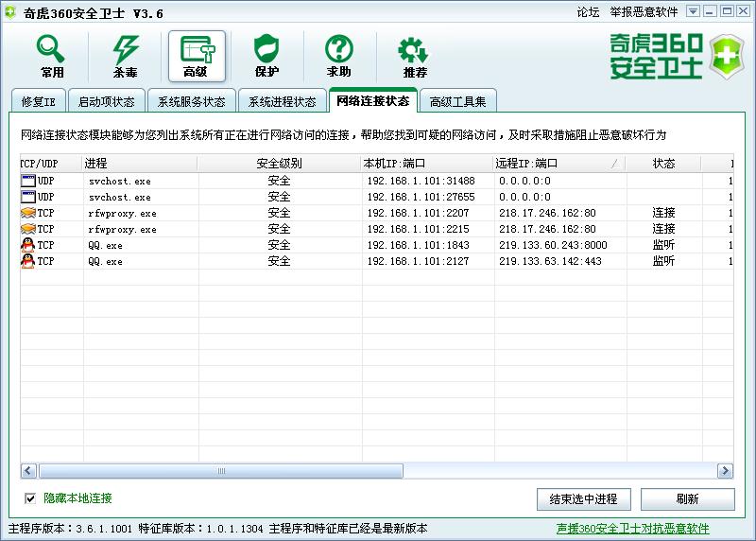Click remote address 218.17.246.162:80 in port 2215 row
Viewport: 756px width, 541px height.
click(547, 229)
